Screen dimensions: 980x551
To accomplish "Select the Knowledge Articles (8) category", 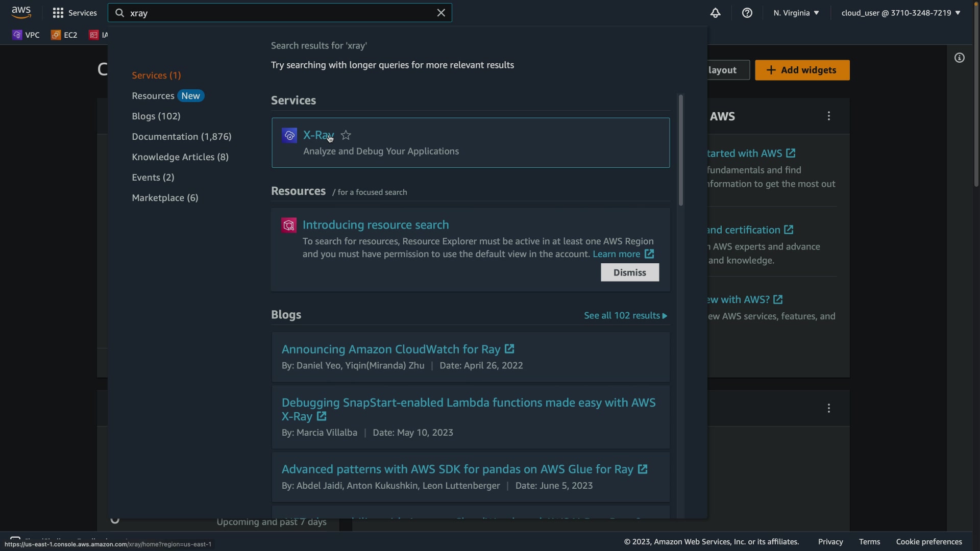I will pos(180,157).
